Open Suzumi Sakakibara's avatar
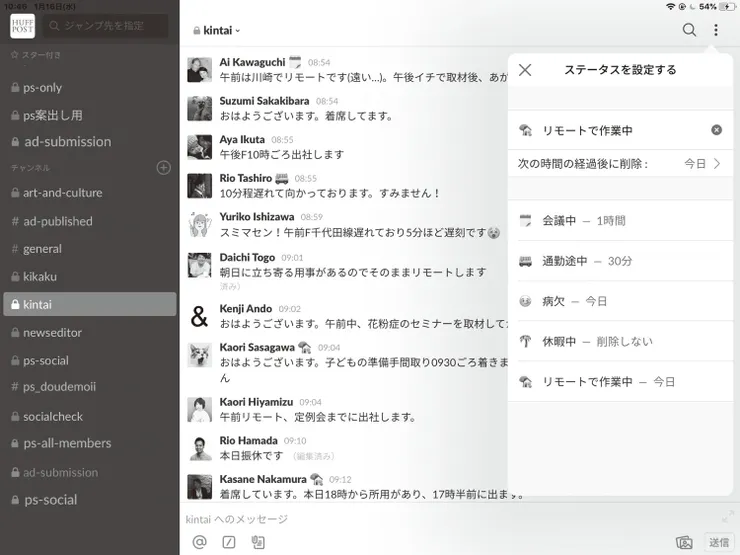The height and width of the screenshot is (555, 740). click(x=199, y=109)
